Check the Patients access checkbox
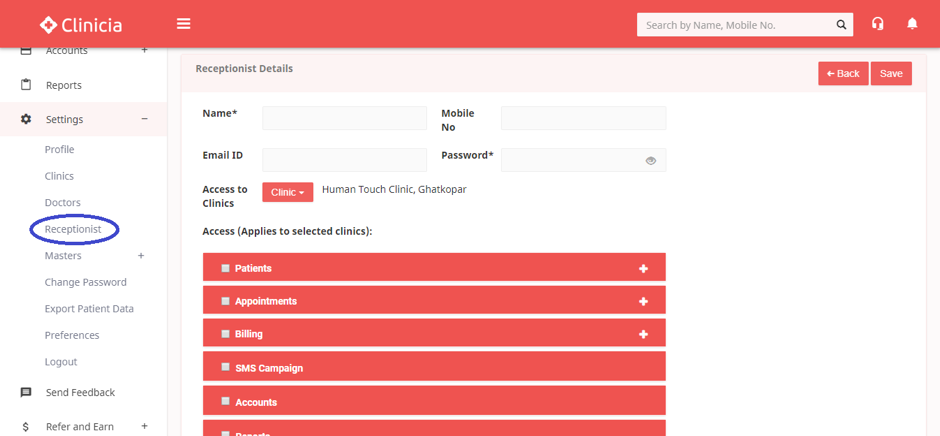Image resolution: width=940 pixels, height=436 pixels. click(x=225, y=268)
